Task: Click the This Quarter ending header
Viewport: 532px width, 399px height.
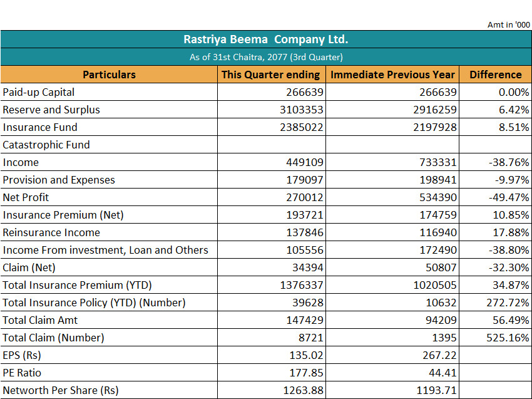Action: pyautogui.click(x=271, y=75)
